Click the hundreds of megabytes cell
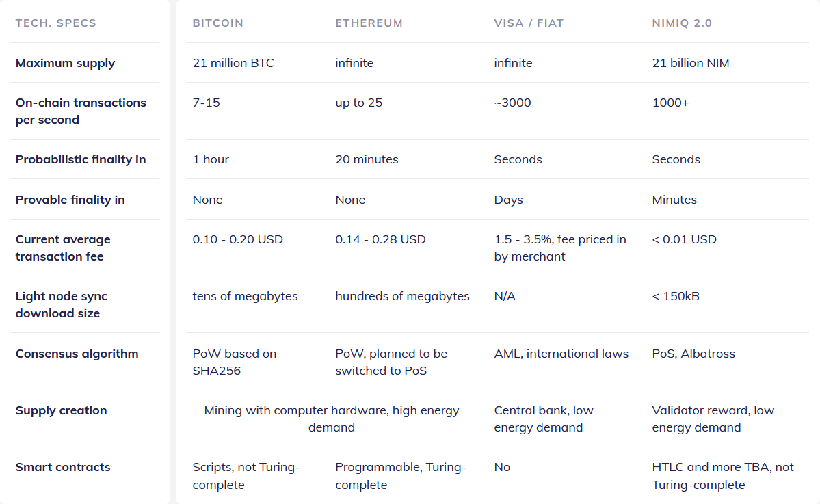This screenshot has width=820, height=504. coord(402,296)
